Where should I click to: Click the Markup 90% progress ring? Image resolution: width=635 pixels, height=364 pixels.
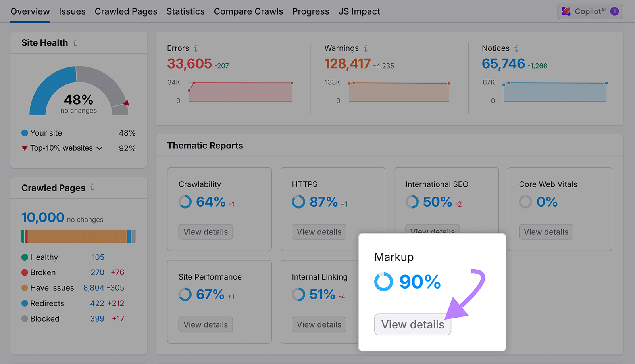(x=383, y=282)
